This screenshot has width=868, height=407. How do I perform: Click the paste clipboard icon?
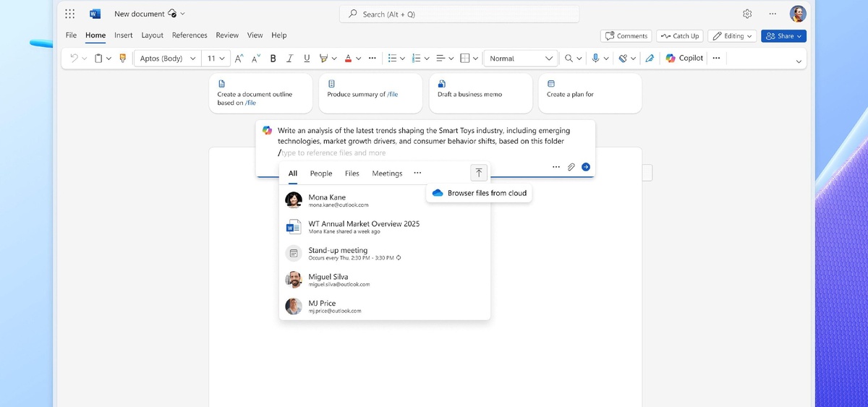point(98,59)
